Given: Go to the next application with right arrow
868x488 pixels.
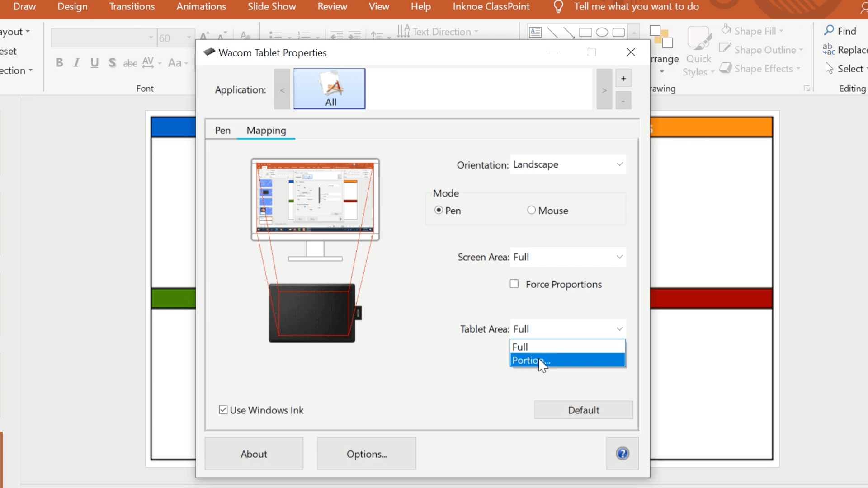Looking at the screenshot, I should point(604,89).
